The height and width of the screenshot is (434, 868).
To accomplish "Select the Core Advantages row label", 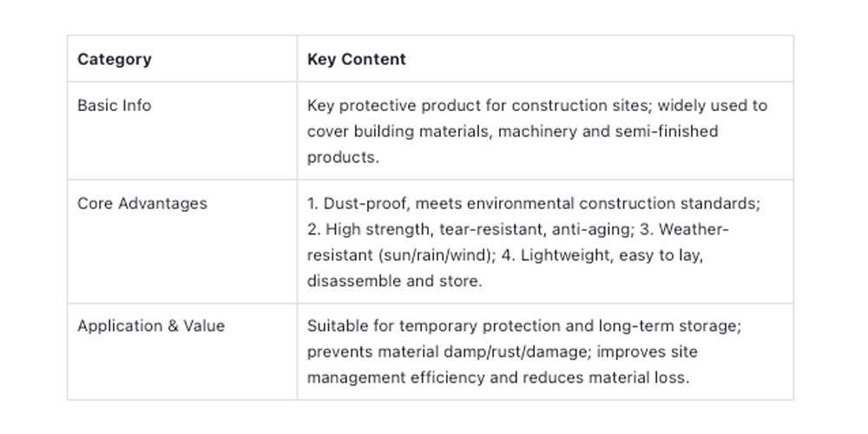I will [x=141, y=203].
